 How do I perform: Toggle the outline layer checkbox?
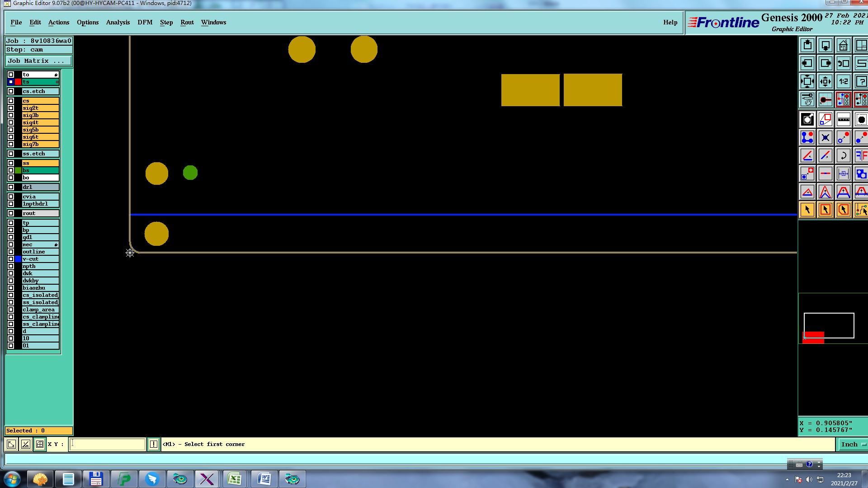click(11, 252)
